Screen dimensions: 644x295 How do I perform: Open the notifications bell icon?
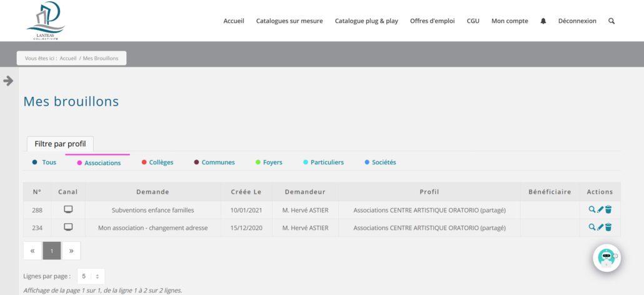[x=543, y=21]
